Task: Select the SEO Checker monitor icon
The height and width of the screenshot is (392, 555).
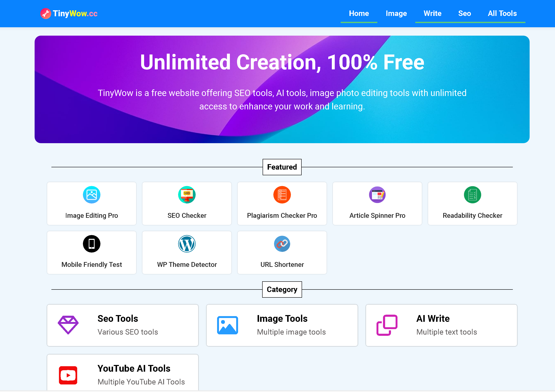Action: pos(187,195)
